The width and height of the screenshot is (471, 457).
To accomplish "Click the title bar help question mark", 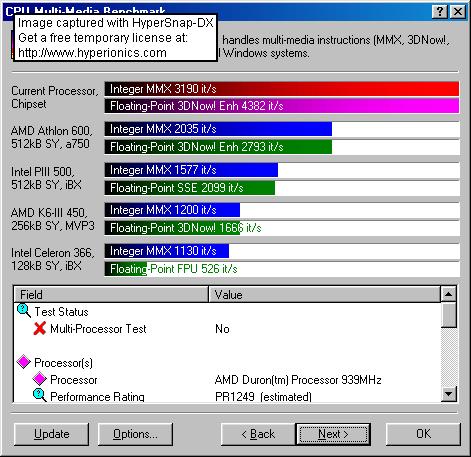I will [x=440, y=12].
